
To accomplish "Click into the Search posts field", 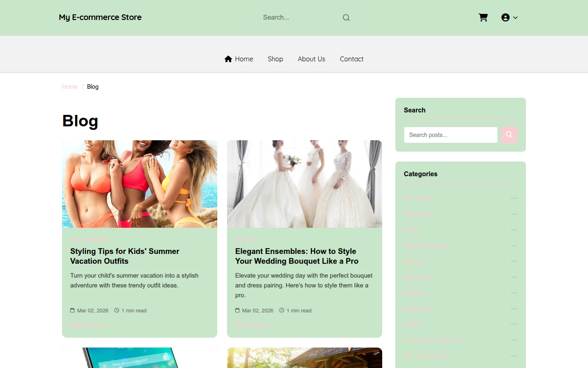I will [451, 135].
